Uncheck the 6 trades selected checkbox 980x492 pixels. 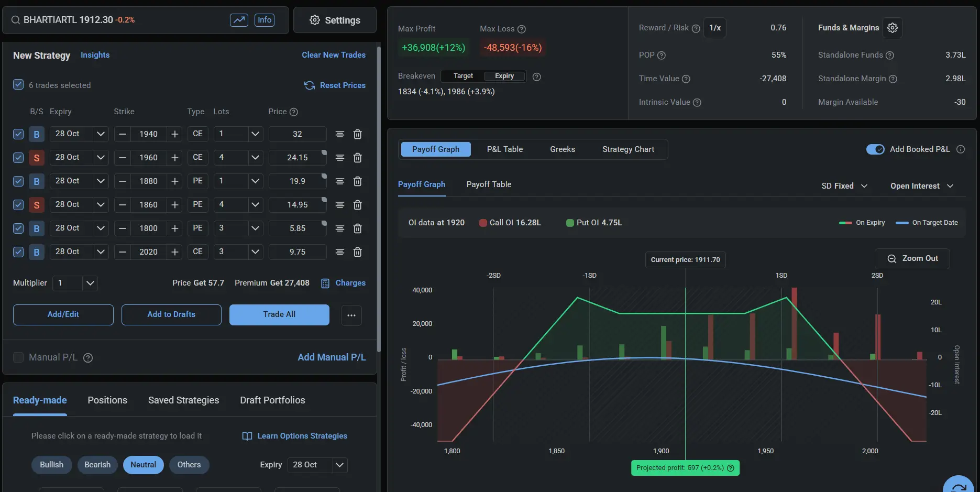[x=18, y=85]
